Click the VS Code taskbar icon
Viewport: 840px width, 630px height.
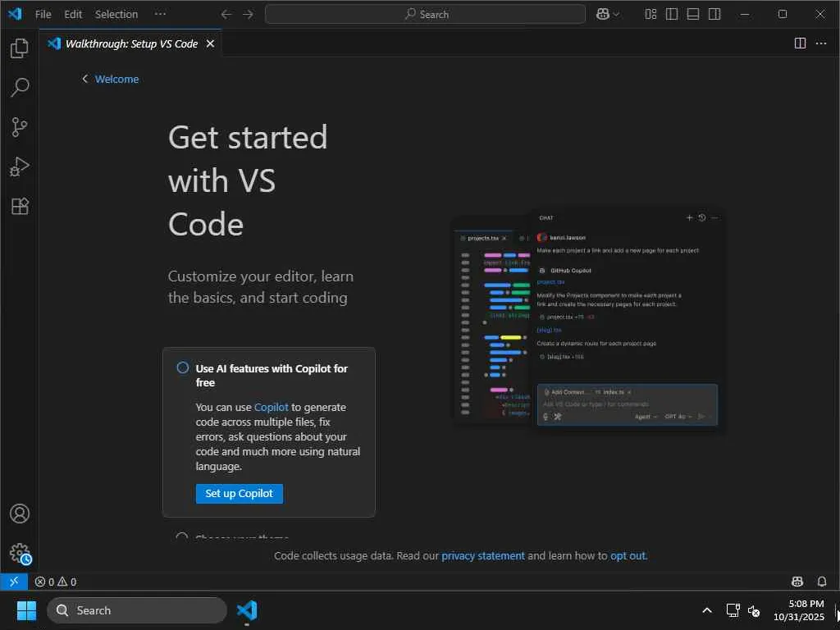pyautogui.click(x=247, y=610)
